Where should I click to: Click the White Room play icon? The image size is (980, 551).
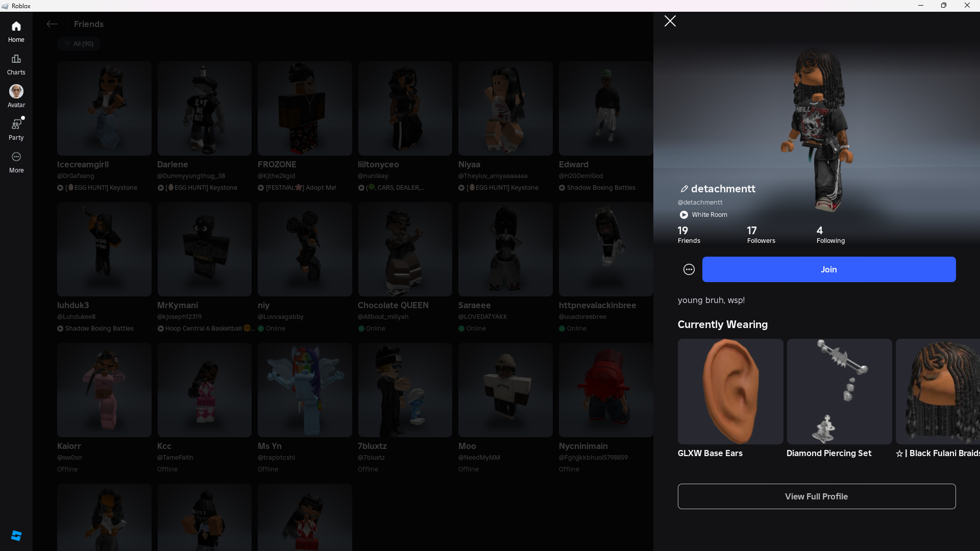[x=684, y=215]
